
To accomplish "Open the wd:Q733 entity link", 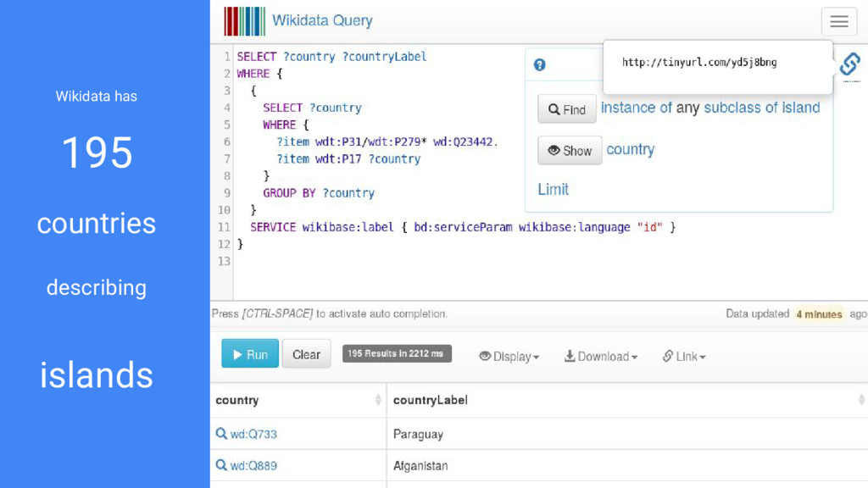I will 253,435.
